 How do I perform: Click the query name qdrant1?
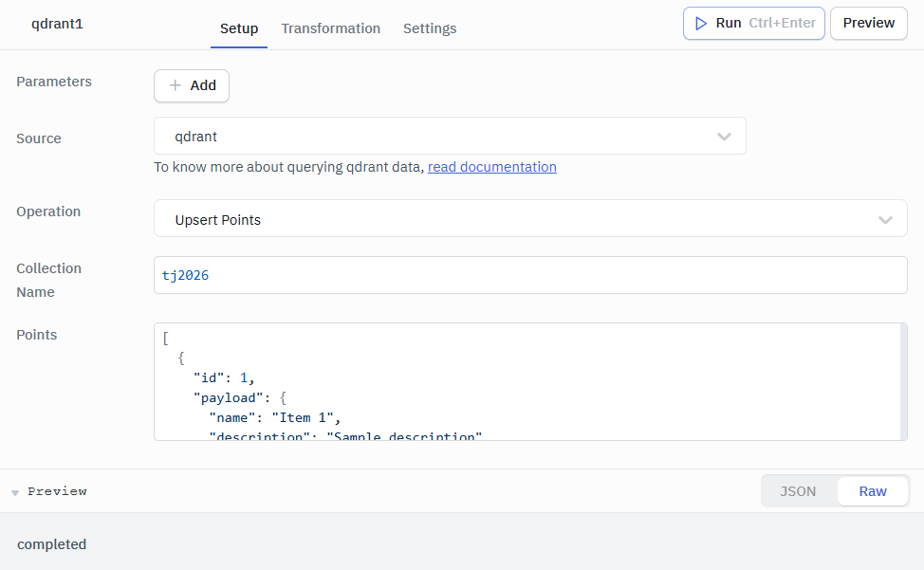click(x=57, y=24)
